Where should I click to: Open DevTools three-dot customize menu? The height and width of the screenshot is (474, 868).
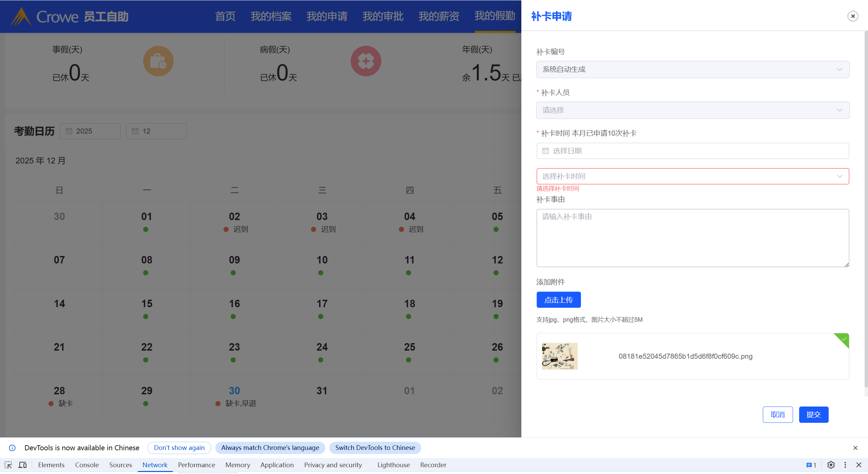(x=845, y=465)
